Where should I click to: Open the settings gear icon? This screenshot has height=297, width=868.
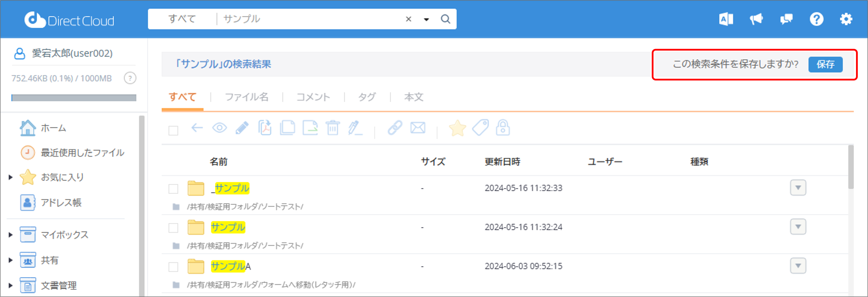[x=846, y=19]
